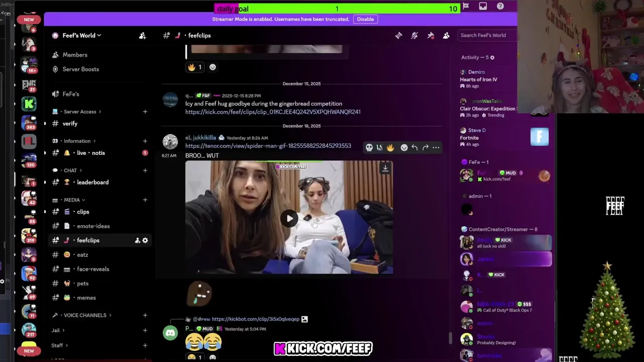
Task: Create channel in VOICE CHANNELS category
Action: pyautogui.click(x=145, y=315)
